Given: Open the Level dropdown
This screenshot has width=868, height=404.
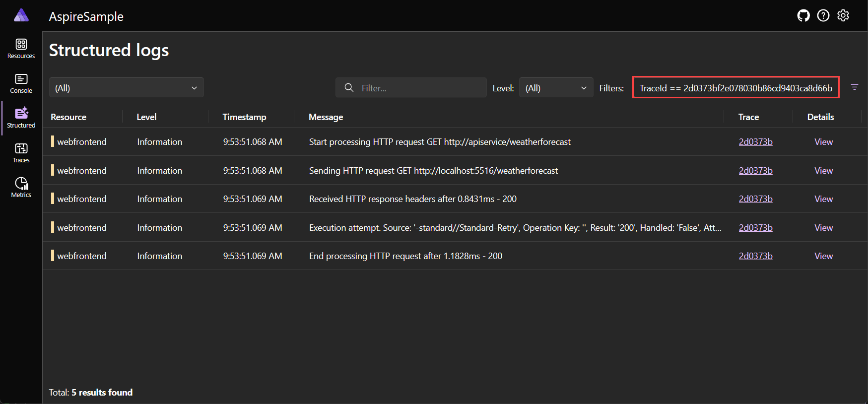Looking at the screenshot, I should (555, 88).
